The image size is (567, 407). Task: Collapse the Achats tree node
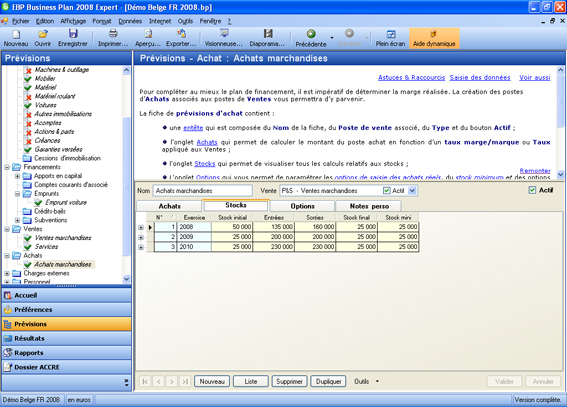7,256
